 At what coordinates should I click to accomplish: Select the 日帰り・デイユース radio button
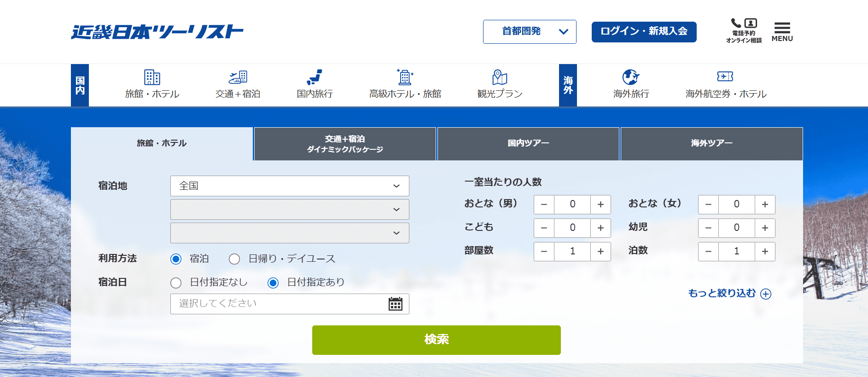[x=234, y=259]
